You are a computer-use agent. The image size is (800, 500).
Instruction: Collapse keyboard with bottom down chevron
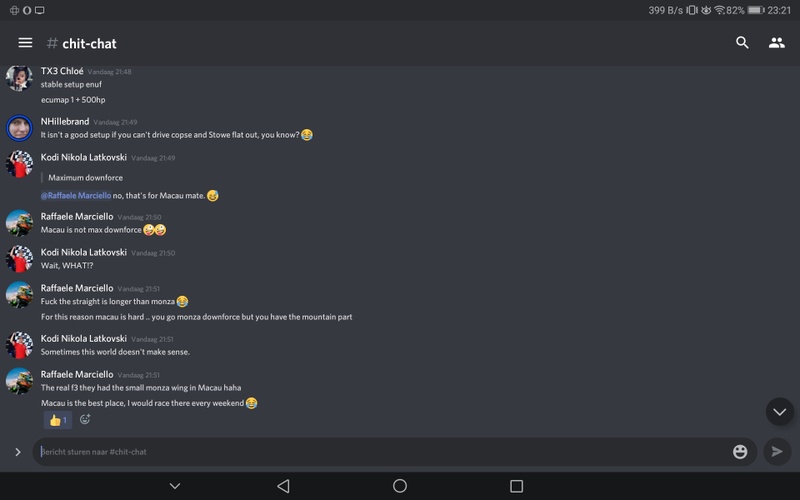[177, 486]
